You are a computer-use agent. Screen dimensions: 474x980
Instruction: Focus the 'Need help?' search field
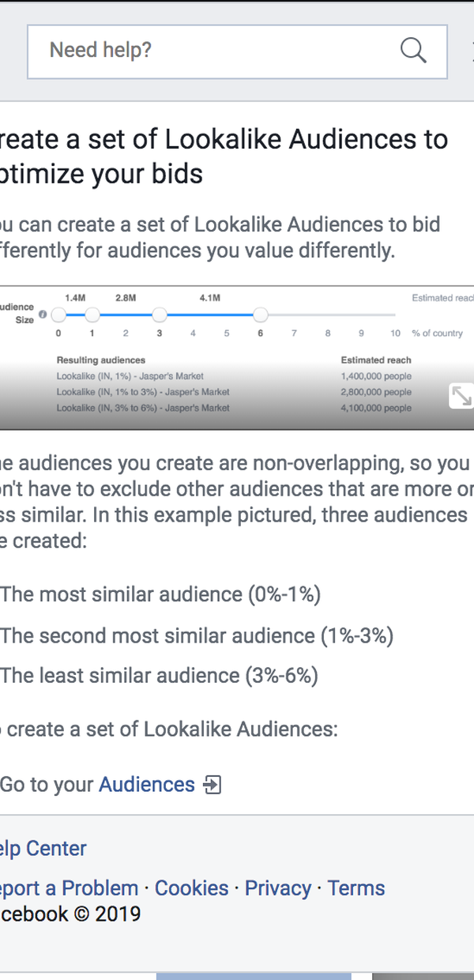coord(237,51)
